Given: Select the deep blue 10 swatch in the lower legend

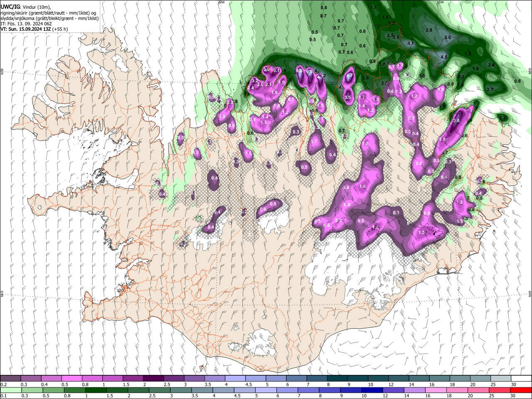Looking at the screenshot, I should tap(371, 390).
